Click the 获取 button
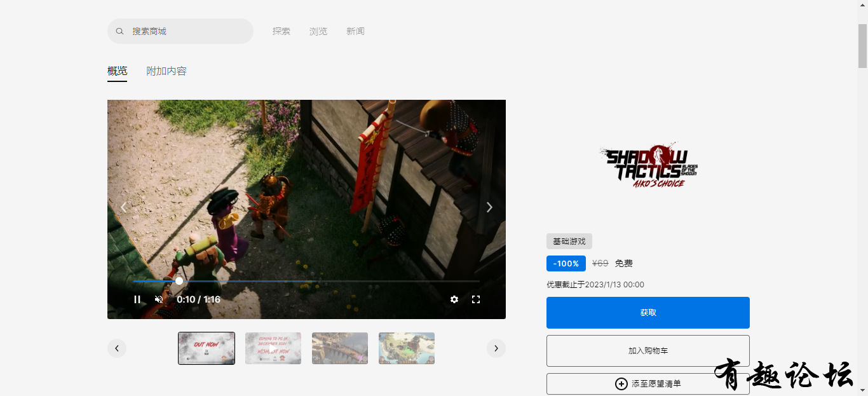Viewport: 868px width, 396px height. tap(648, 313)
